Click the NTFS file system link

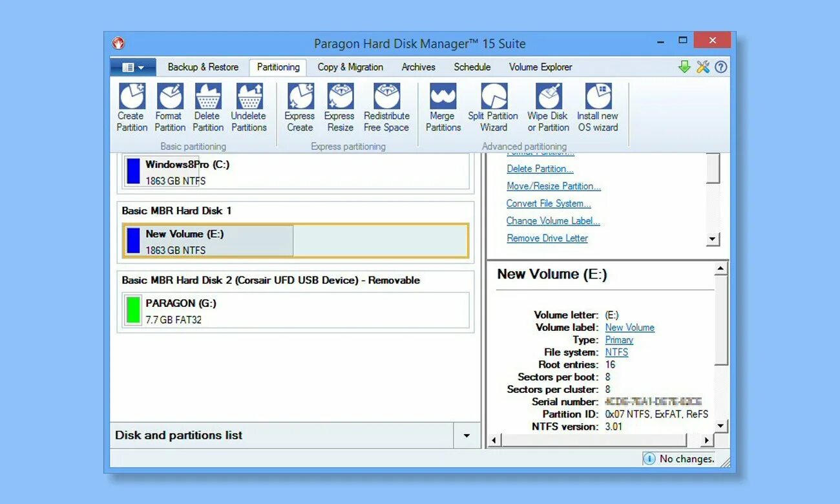pos(616,352)
